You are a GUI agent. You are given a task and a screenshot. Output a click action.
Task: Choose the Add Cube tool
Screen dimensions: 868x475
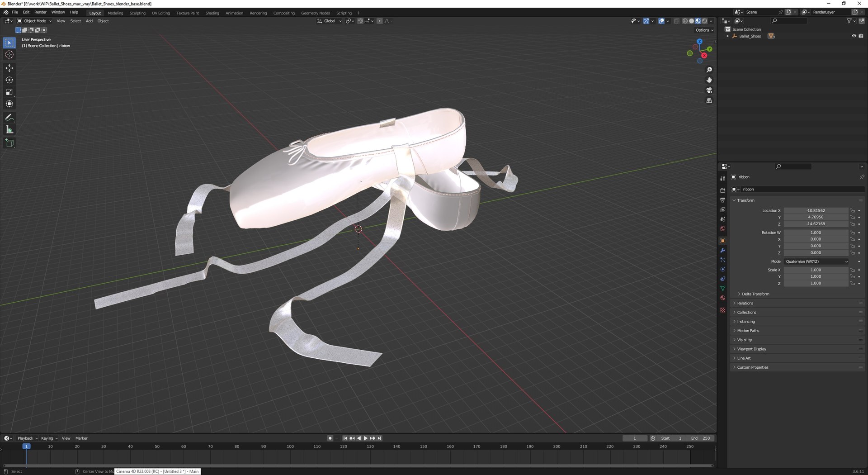[x=9, y=143]
